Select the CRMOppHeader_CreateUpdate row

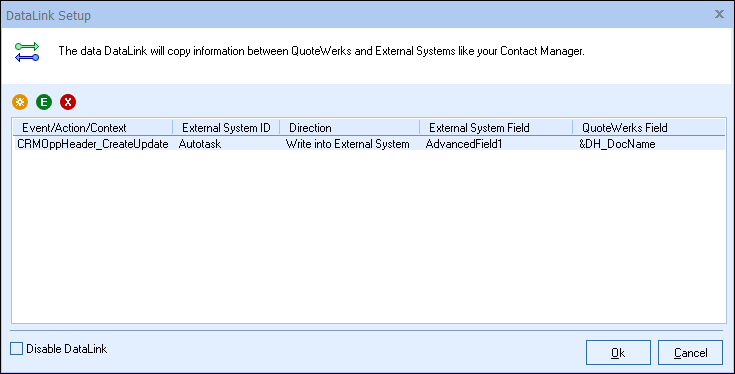[368, 144]
